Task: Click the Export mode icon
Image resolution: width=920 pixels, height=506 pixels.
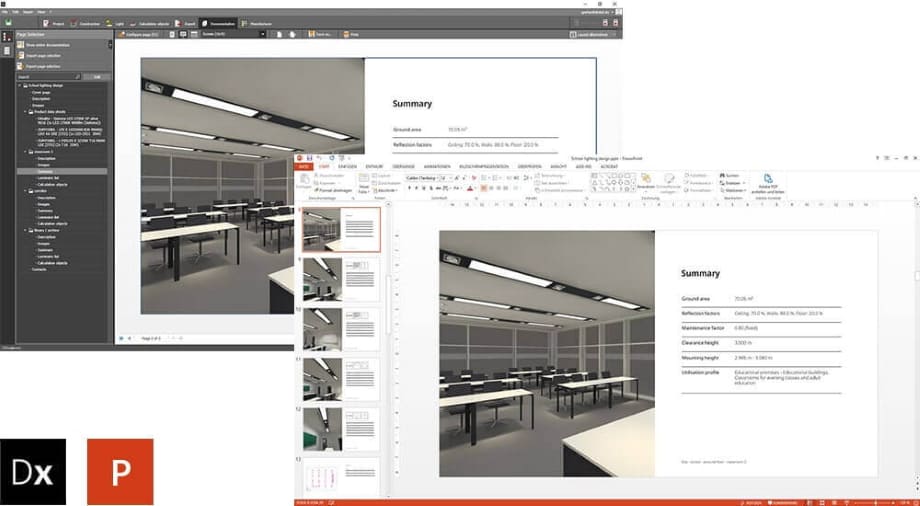Action: [x=175, y=21]
